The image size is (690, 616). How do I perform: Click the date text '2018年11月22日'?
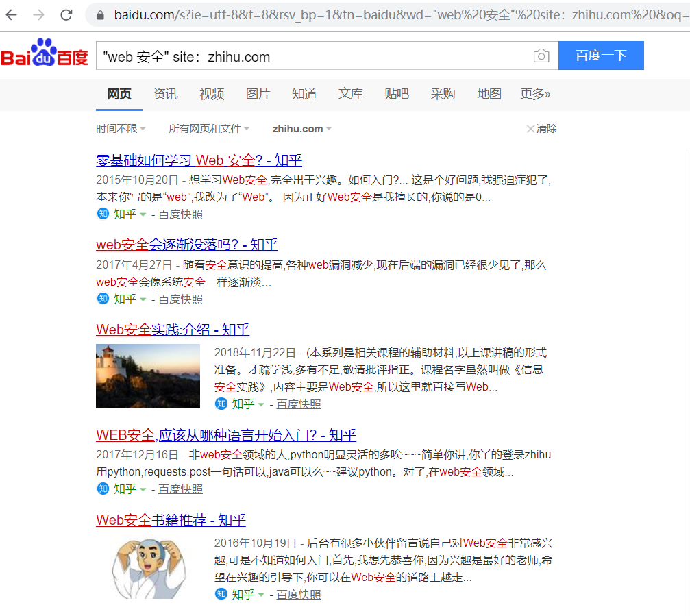point(255,353)
